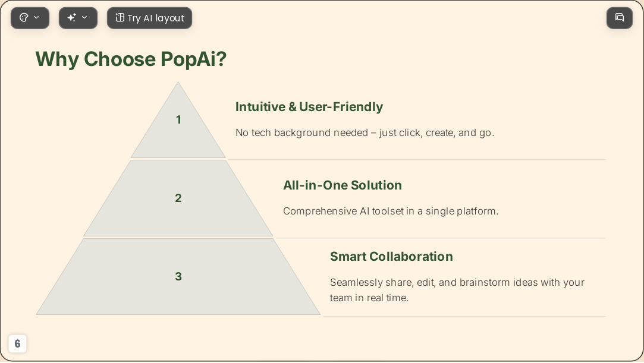
Task: Click the Why Choose PopAi? title
Action: pos(131,59)
